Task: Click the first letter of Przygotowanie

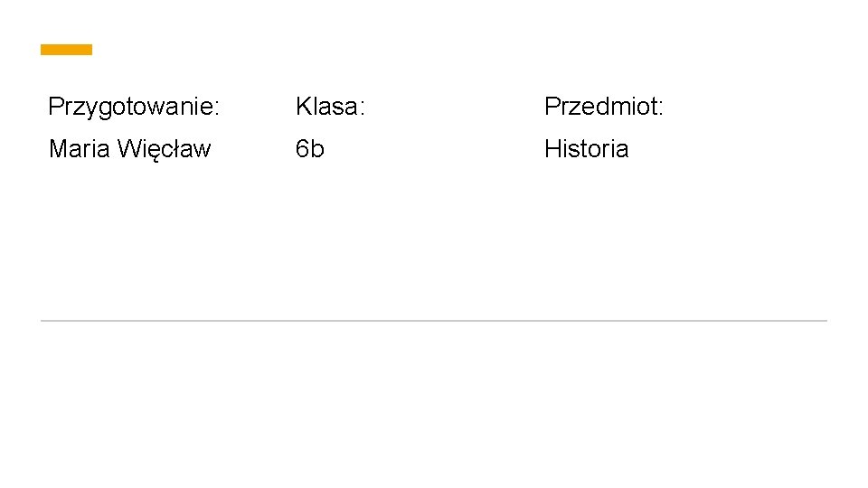Action: pyautogui.click(x=55, y=107)
